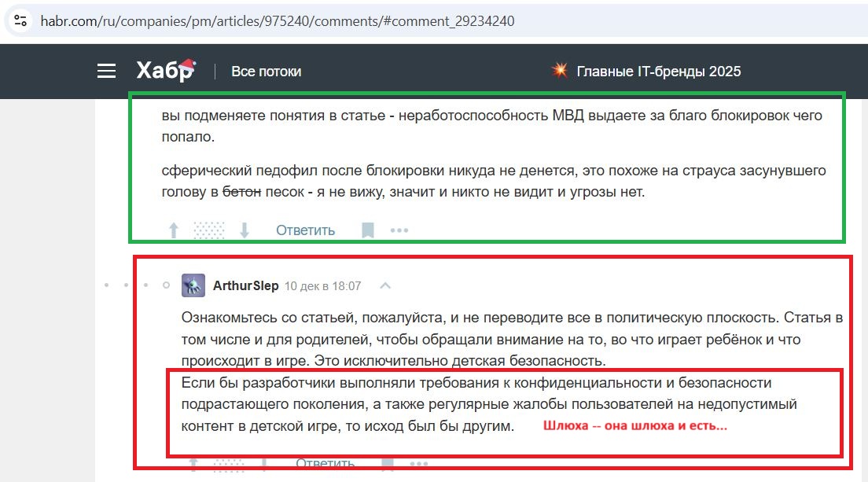
Task: Open comment permalink via timestamp 10 дек в 18:07
Action: [x=323, y=285]
